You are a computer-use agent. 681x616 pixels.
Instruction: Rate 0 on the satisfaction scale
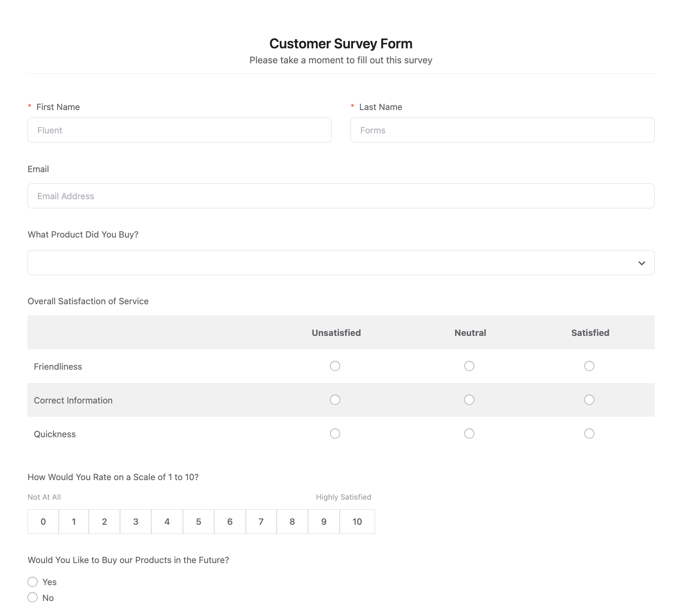tap(43, 521)
